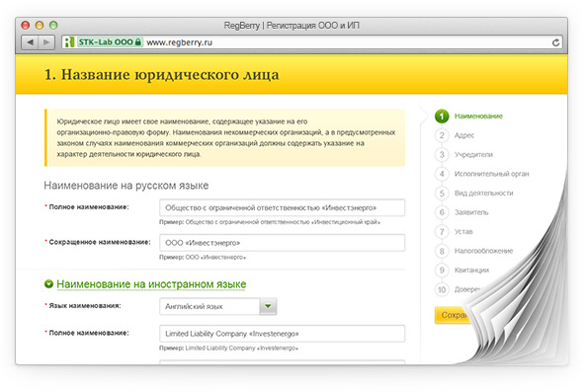Click the Limited Liability Company input field
The height and width of the screenshot is (392, 585).
282,334
